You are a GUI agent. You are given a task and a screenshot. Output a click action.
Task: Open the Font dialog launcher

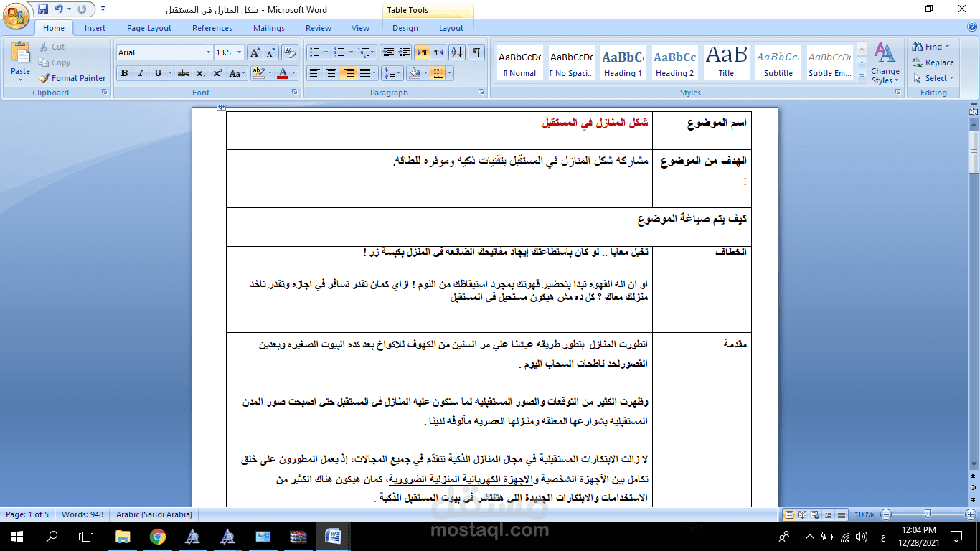[x=294, y=93]
